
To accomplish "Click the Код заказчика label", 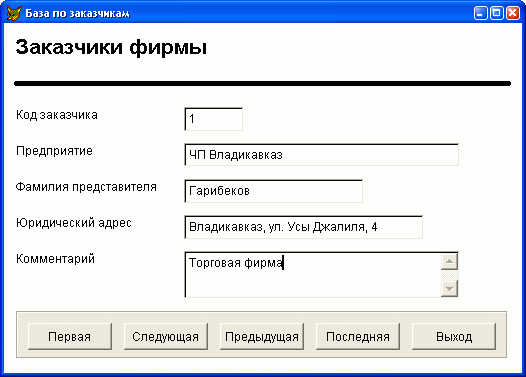I will click(57, 115).
